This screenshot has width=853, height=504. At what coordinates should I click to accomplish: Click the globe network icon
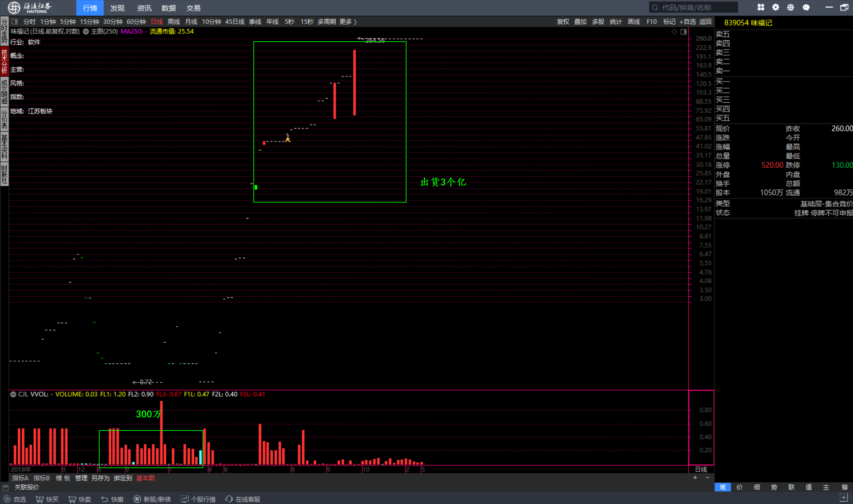791,7
